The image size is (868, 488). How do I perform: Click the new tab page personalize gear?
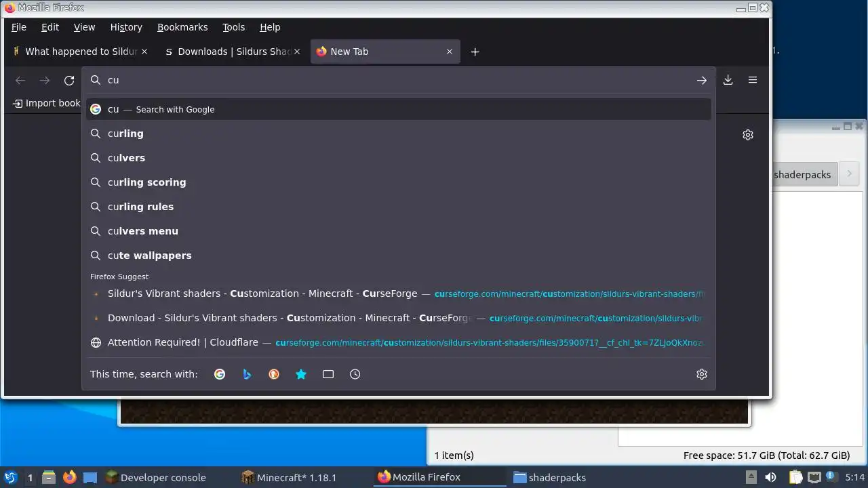(748, 135)
